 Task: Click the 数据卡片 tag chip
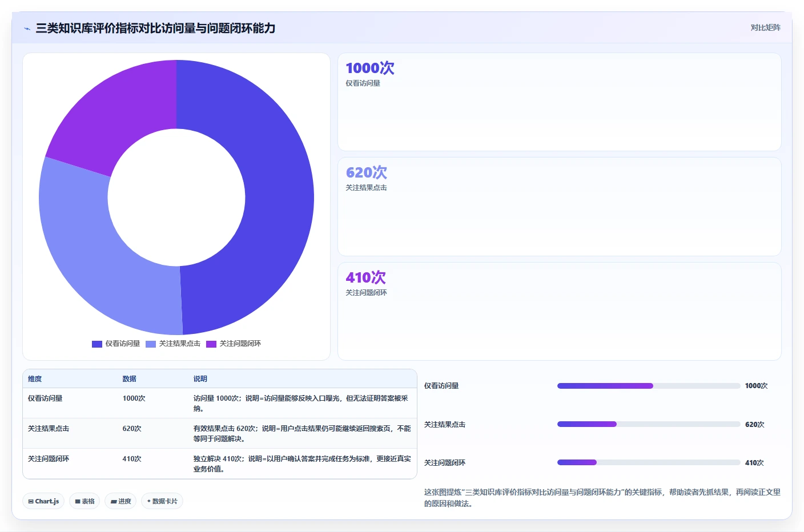coord(162,501)
